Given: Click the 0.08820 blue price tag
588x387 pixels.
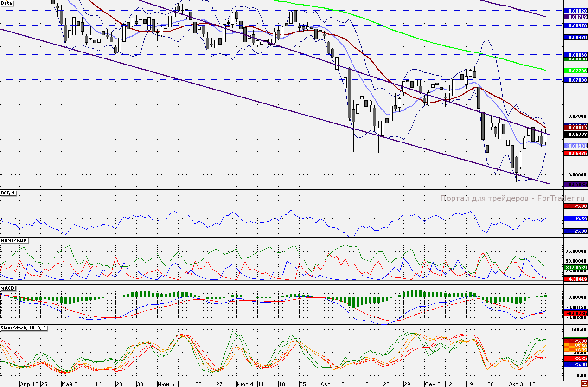Looking at the screenshot, I should pyautogui.click(x=575, y=10).
